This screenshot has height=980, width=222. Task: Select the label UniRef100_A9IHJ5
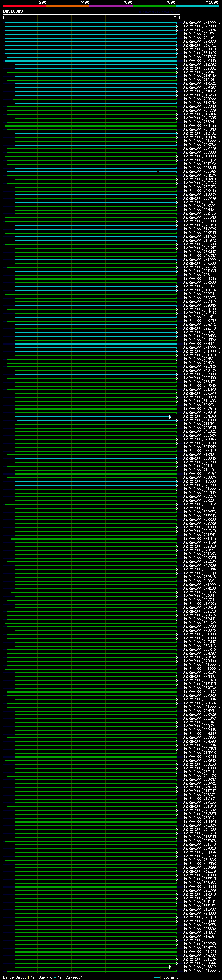click(199, 539)
